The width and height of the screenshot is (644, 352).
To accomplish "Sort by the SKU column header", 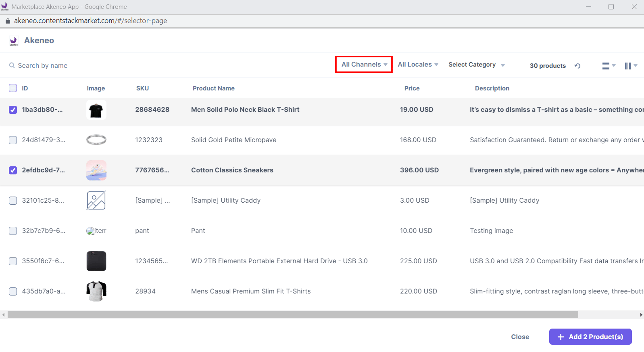I will tap(143, 88).
